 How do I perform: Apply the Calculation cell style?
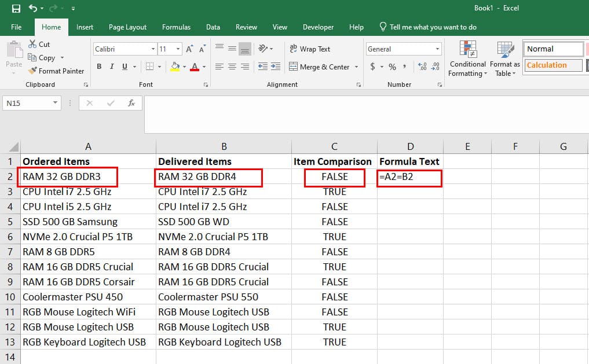tap(553, 65)
